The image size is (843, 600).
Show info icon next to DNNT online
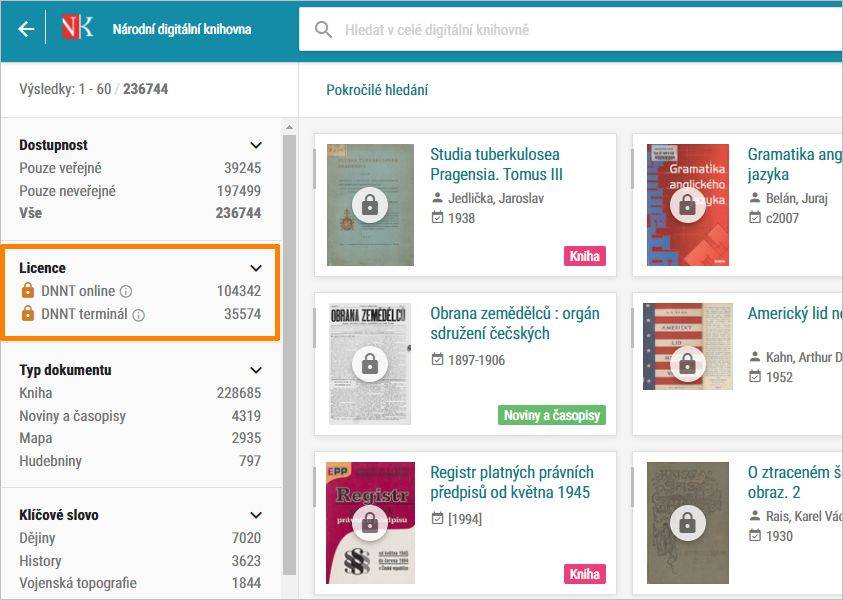(126, 291)
